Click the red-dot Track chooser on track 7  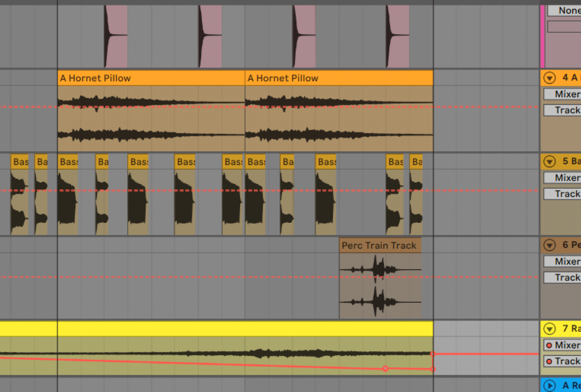[563, 361]
